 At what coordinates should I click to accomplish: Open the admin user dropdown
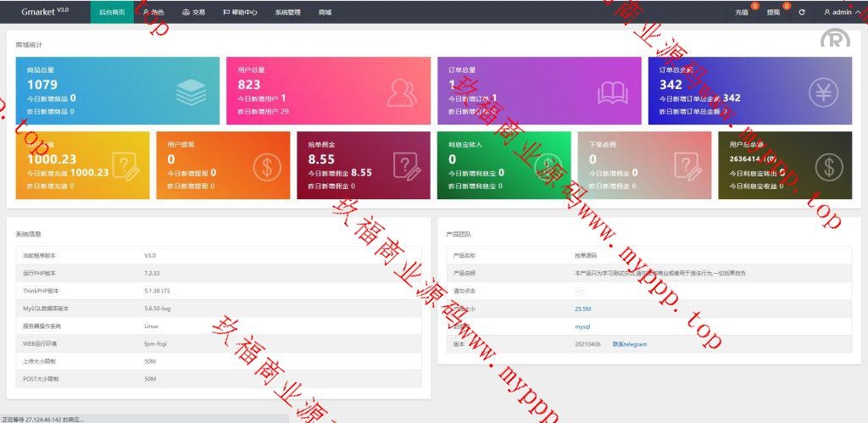click(841, 13)
